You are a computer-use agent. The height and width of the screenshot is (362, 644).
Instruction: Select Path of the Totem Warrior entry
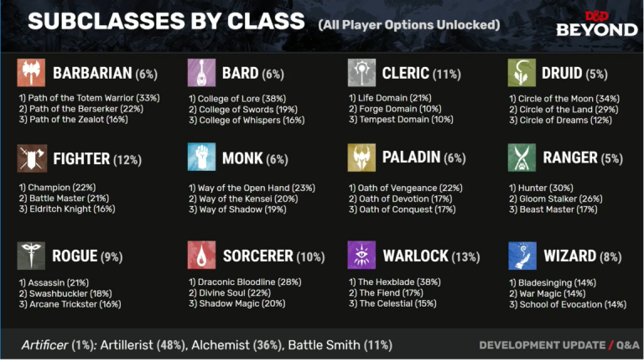tap(88, 99)
